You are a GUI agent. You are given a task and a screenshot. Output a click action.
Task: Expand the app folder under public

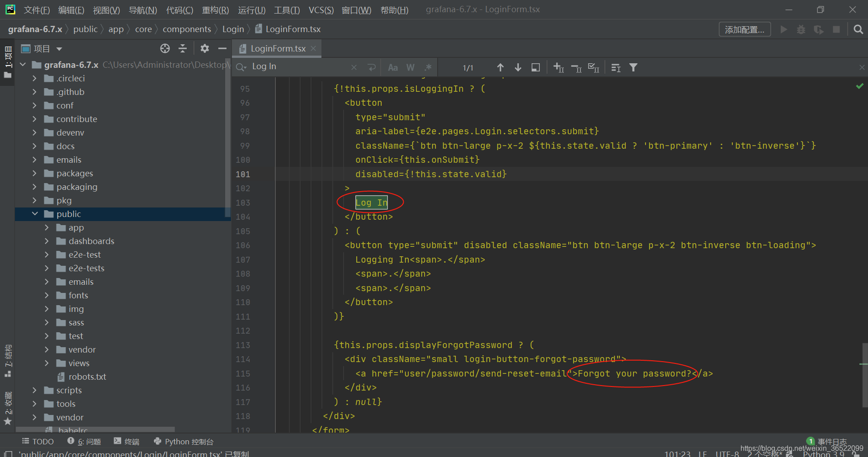click(47, 227)
